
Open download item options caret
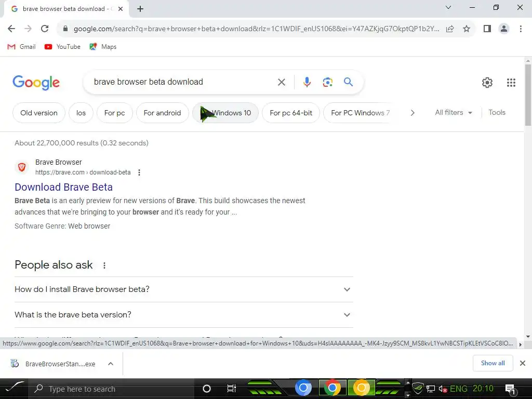click(x=110, y=364)
